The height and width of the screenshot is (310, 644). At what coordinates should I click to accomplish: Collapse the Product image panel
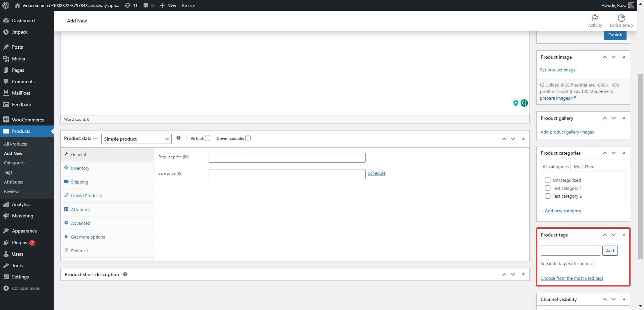point(624,57)
